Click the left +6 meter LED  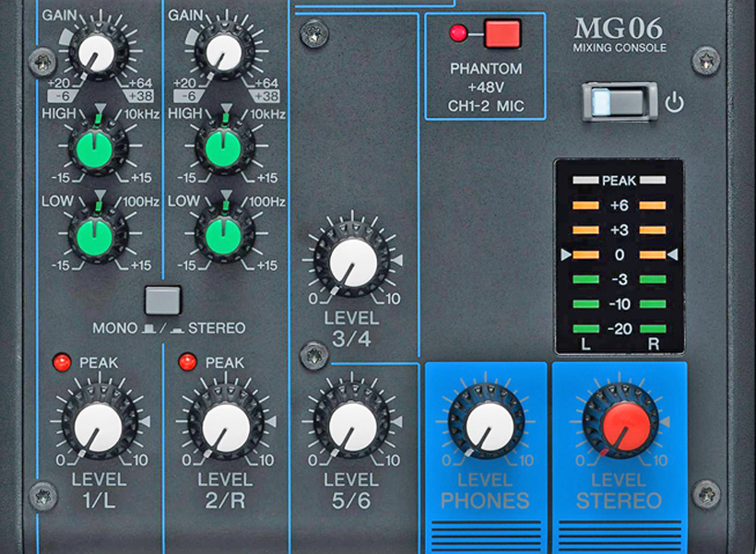coord(585,206)
